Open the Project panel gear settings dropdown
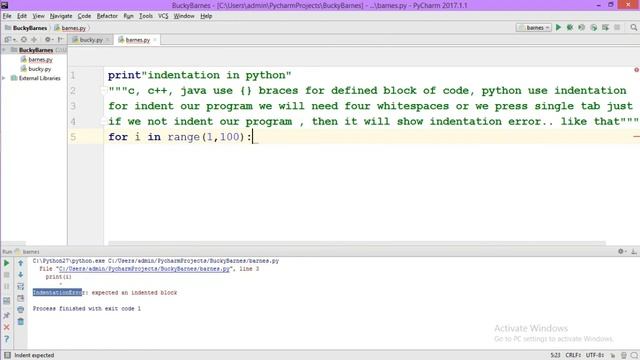The image size is (640, 360). 49,40
